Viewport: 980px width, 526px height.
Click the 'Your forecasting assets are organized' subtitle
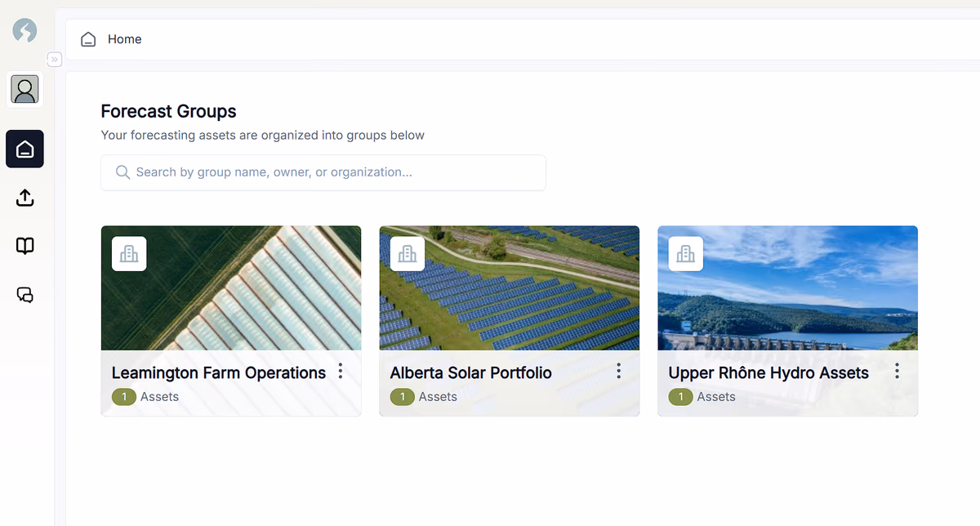pyautogui.click(x=263, y=136)
